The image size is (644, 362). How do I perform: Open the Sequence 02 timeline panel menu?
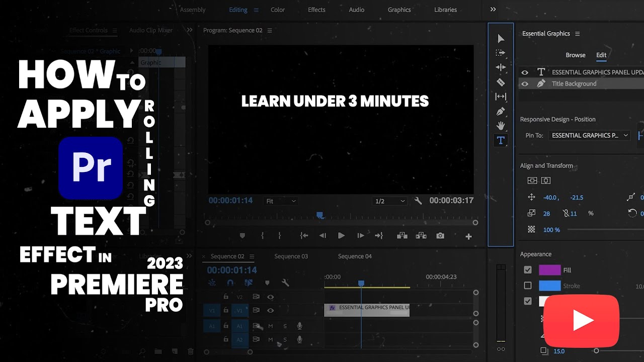[252, 256]
